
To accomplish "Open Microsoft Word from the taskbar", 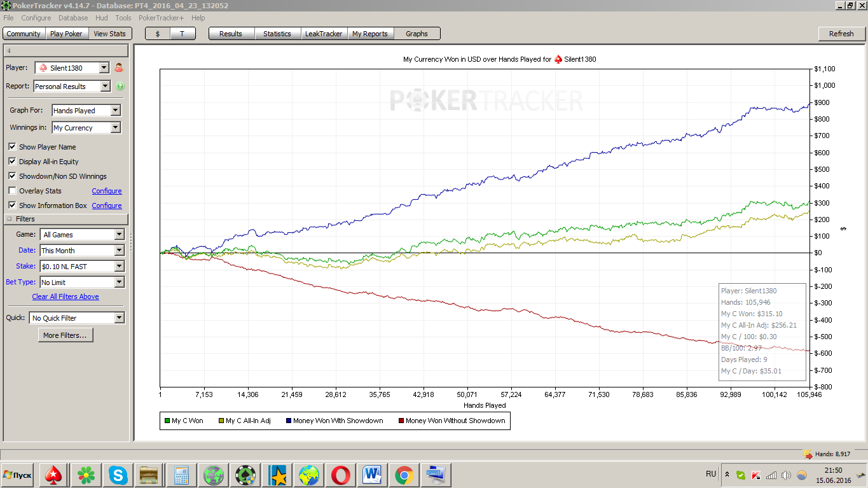I will tap(373, 475).
